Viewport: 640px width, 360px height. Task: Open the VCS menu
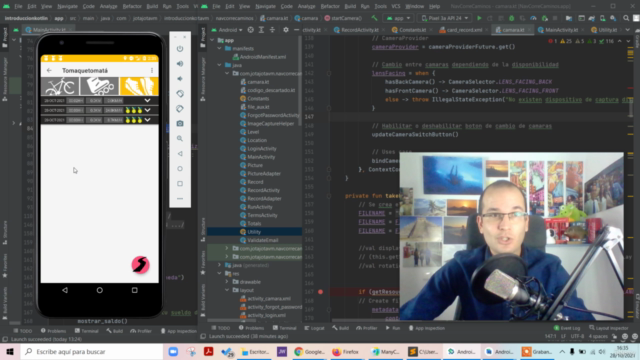tap(396, 7)
